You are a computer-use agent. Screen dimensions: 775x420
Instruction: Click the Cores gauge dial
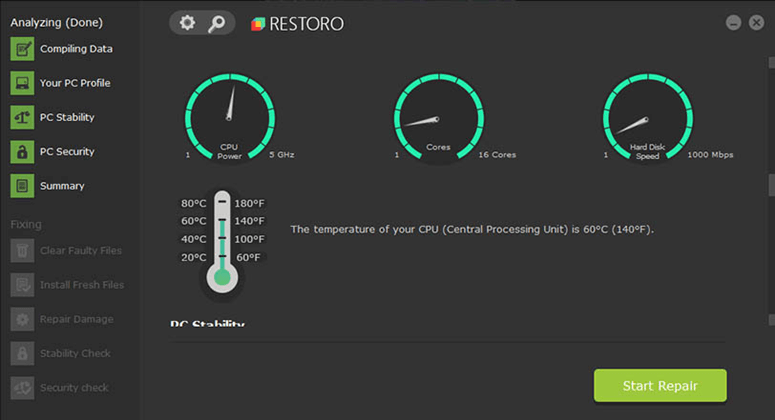439,118
